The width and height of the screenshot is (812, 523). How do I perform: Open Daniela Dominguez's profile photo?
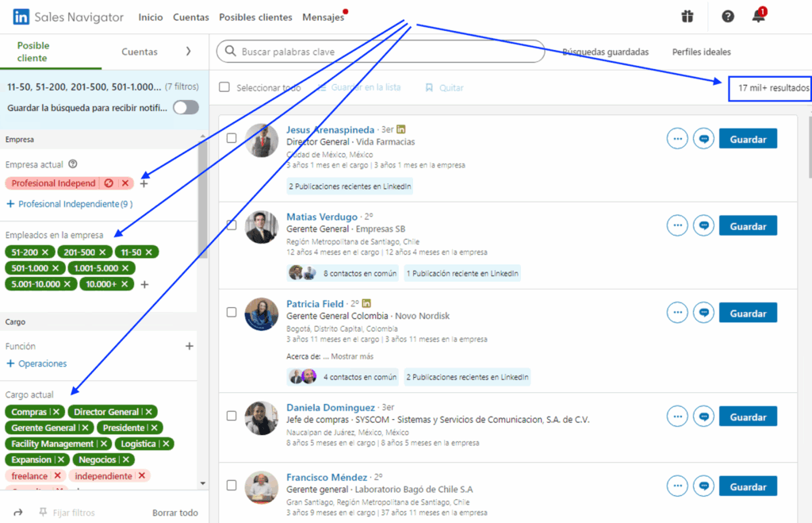(x=262, y=418)
